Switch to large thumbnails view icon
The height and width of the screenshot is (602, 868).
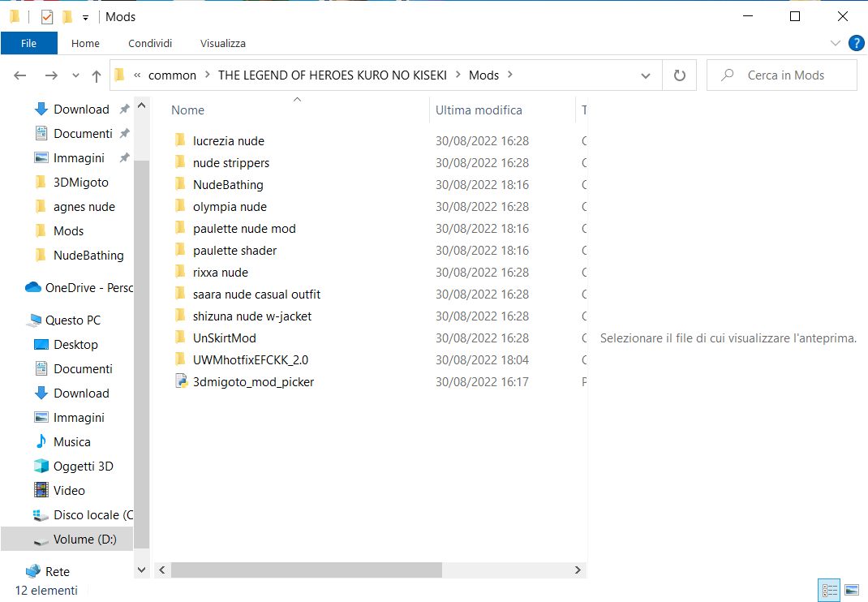[x=852, y=591]
